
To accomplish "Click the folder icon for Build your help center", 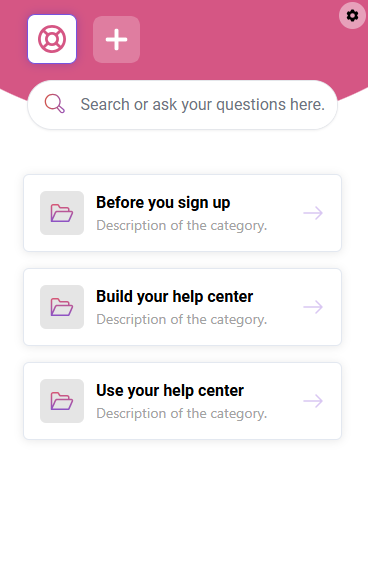I will click(x=62, y=307).
